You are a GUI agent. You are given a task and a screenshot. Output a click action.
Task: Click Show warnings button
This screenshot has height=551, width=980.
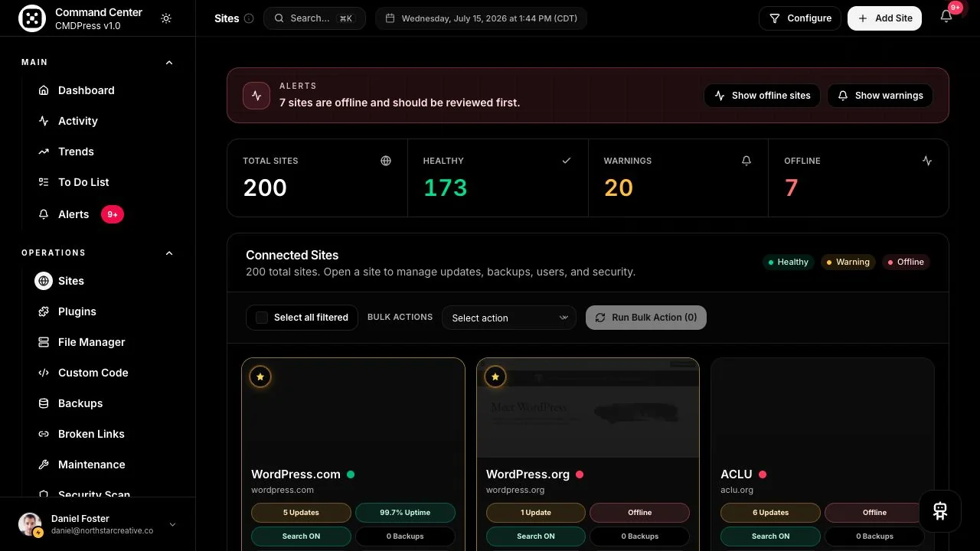880,96
